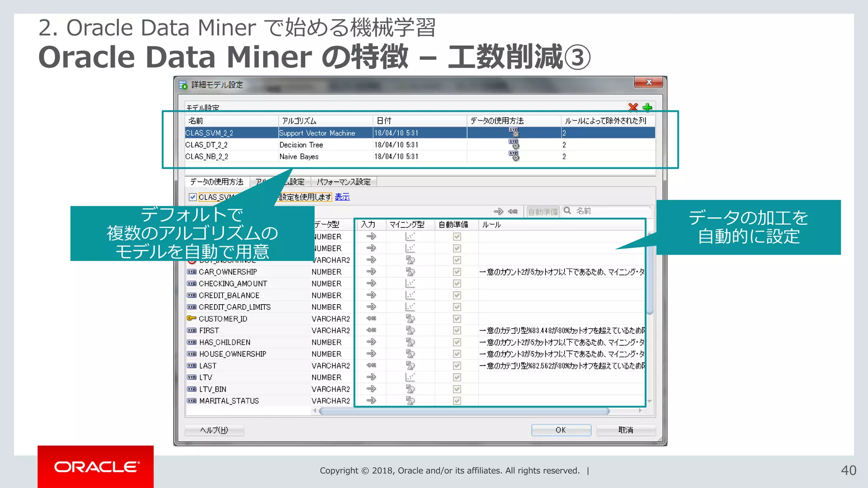Click the horizontal scrollbar under the column table
This screenshot has width=868, height=488.
[x=464, y=411]
